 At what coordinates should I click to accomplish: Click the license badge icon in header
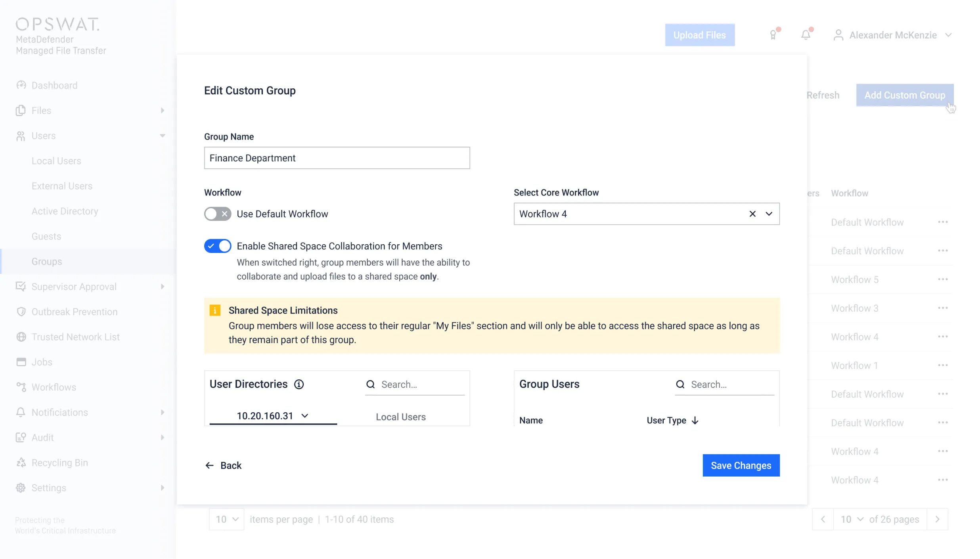[773, 35]
